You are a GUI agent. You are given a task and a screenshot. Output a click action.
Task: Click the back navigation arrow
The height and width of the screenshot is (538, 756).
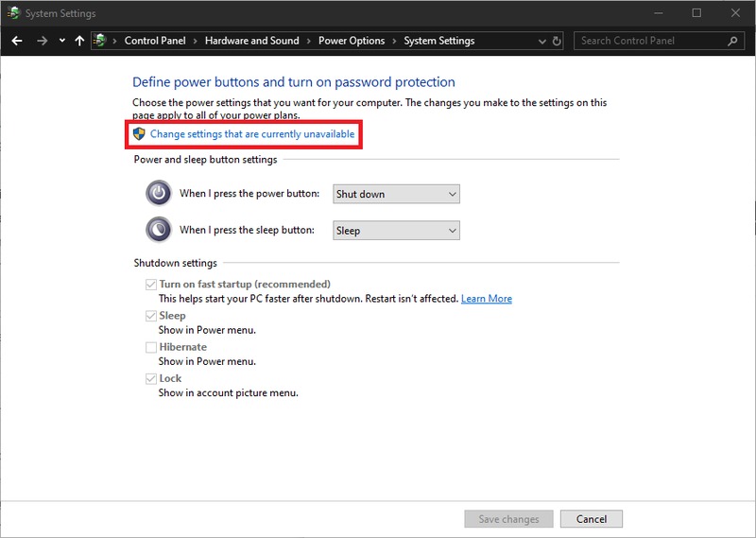tap(17, 41)
